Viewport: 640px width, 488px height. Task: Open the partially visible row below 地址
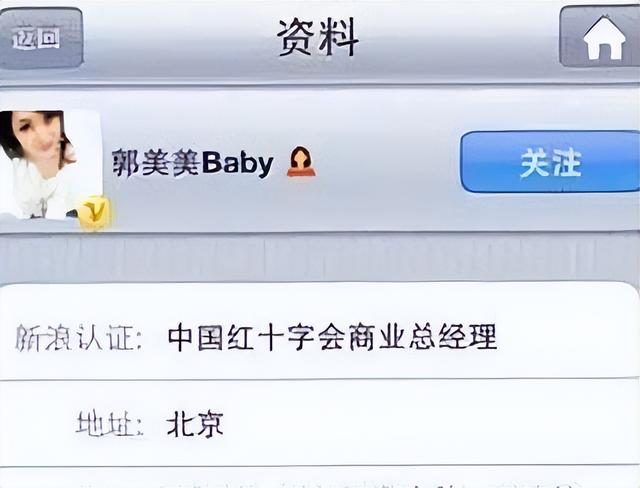(320, 477)
